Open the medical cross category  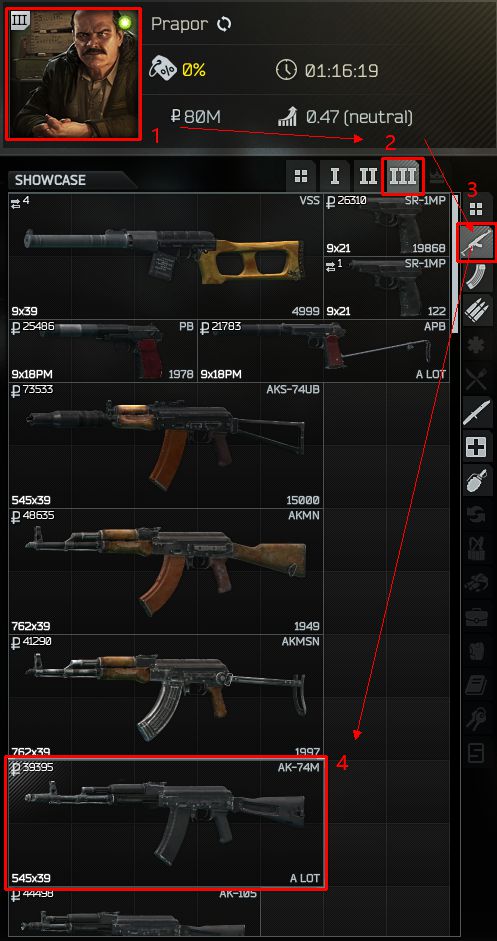point(476,446)
